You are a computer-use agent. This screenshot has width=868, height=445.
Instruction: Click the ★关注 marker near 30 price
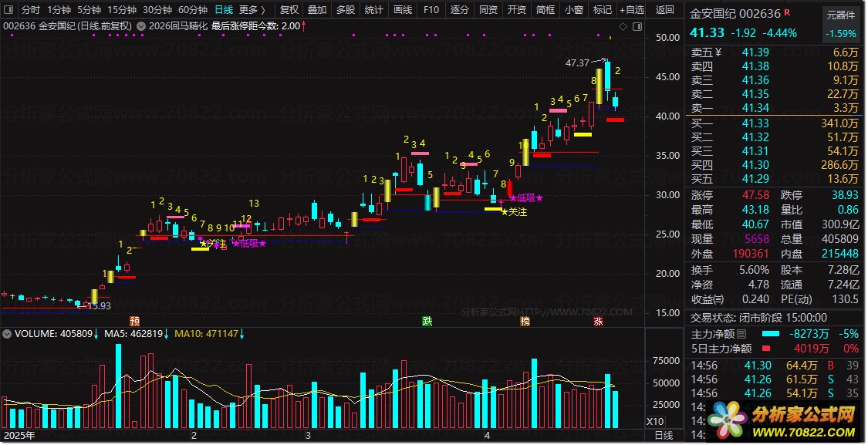click(x=514, y=212)
